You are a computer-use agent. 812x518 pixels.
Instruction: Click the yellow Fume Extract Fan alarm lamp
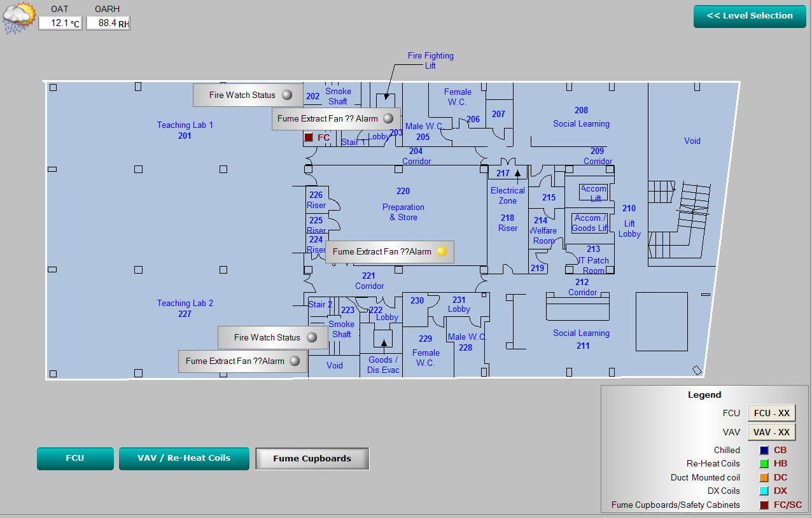click(442, 251)
